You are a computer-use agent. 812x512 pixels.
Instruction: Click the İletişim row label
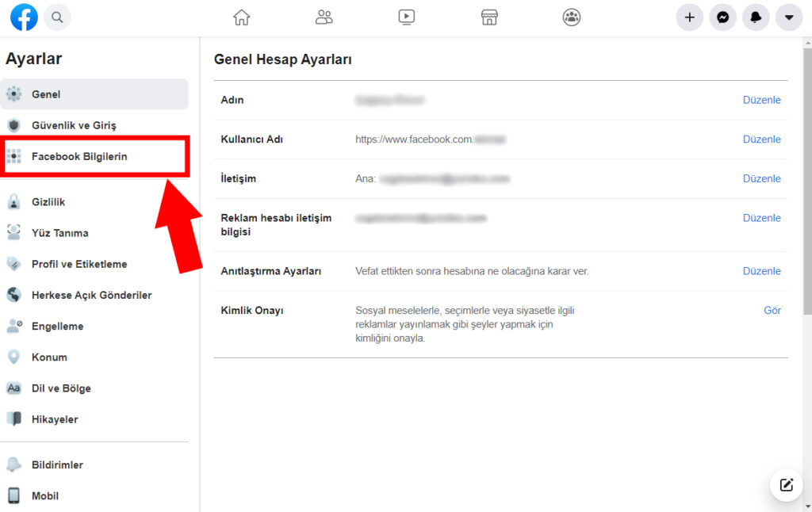[x=238, y=178]
